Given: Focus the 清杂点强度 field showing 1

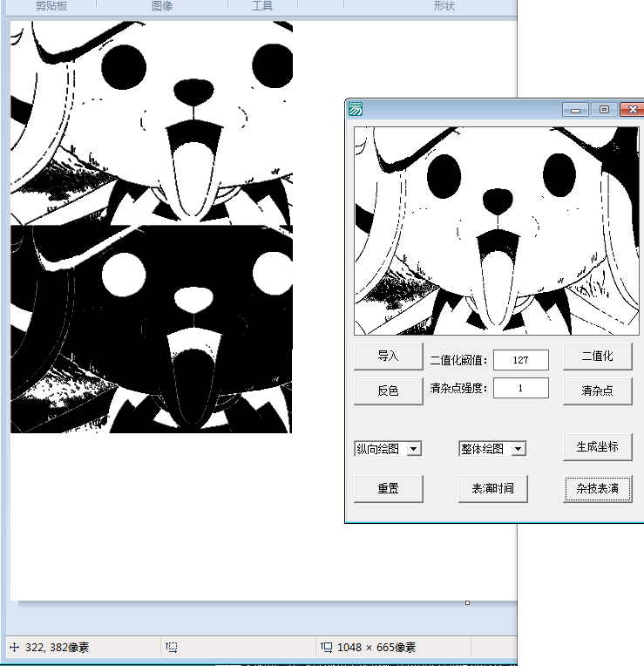Looking at the screenshot, I should [x=520, y=388].
